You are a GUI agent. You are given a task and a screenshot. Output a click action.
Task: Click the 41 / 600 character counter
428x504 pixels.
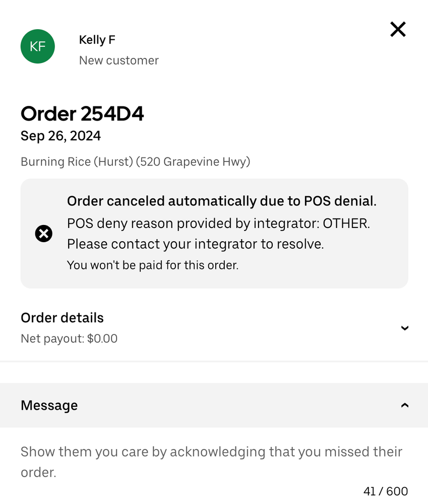[x=385, y=491]
